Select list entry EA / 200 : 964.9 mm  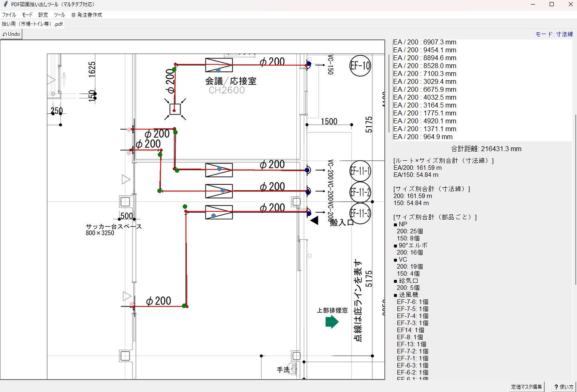click(x=423, y=137)
